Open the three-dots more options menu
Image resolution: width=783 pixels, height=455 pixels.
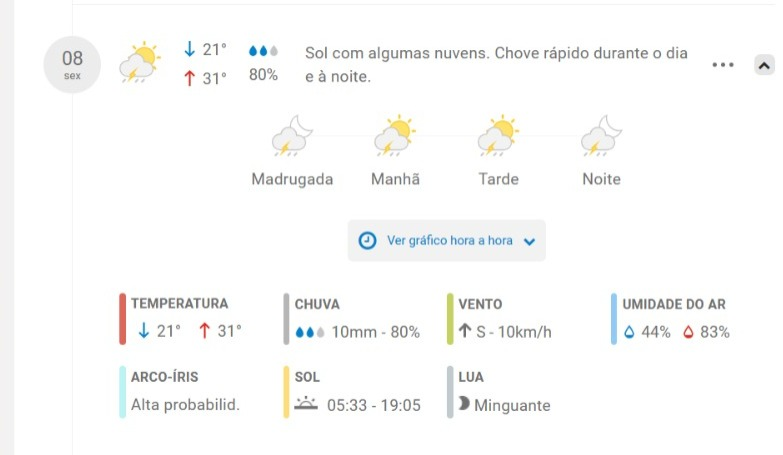(723, 65)
